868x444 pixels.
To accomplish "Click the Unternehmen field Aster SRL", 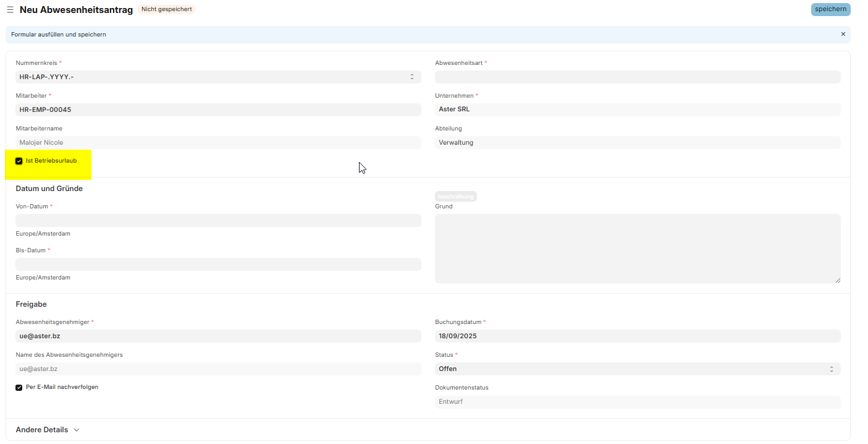I will coord(638,109).
